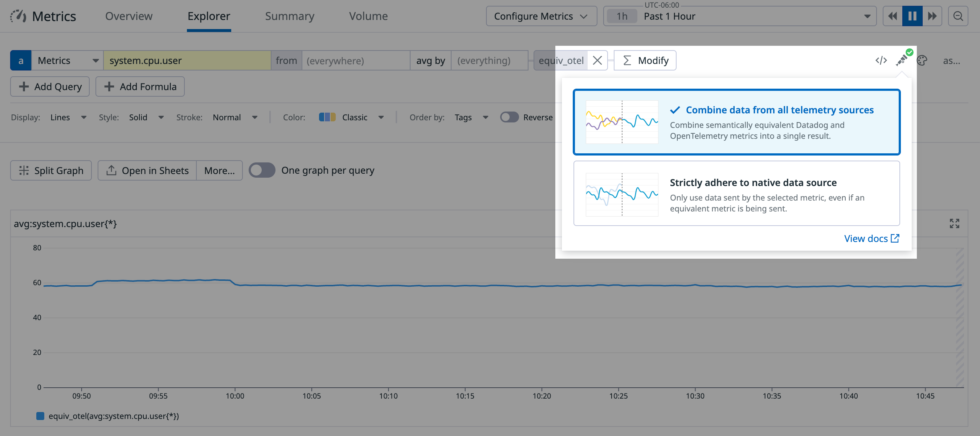Select Combine data from all telemetry sources

[x=736, y=122]
